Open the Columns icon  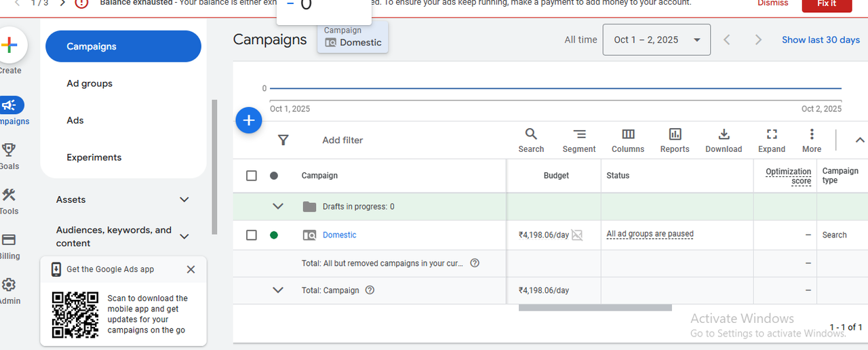[628, 134]
